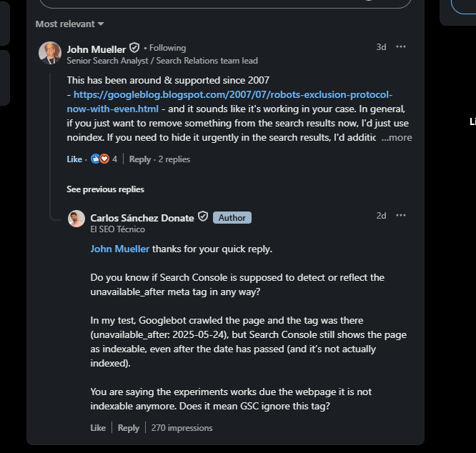The width and height of the screenshot is (476, 453).
Task: Like Carlos Sánchez Donate's reply
Action: coord(98,428)
